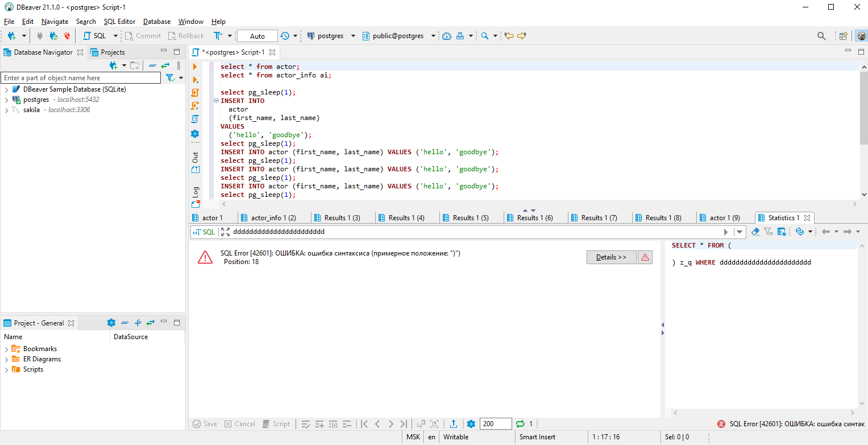Toggle the filters panel in results view
The height and width of the screenshot is (445, 868).
click(x=768, y=231)
